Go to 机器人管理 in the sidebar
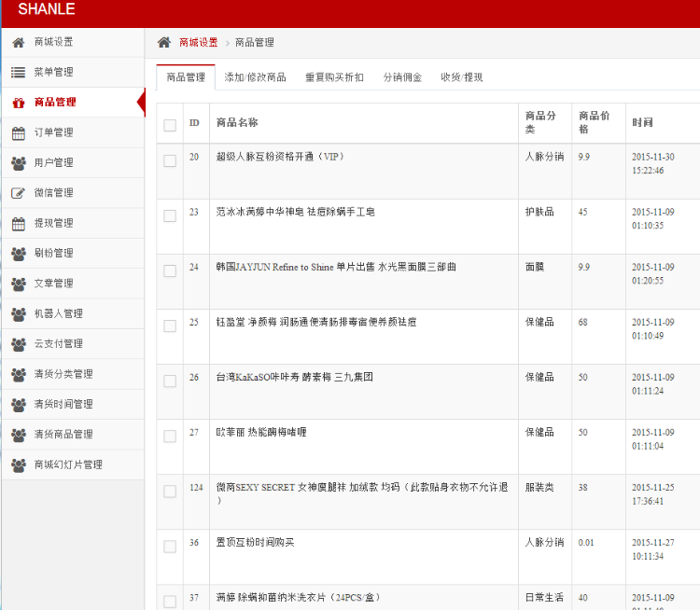This screenshot has height=610, width=700. 73,314
